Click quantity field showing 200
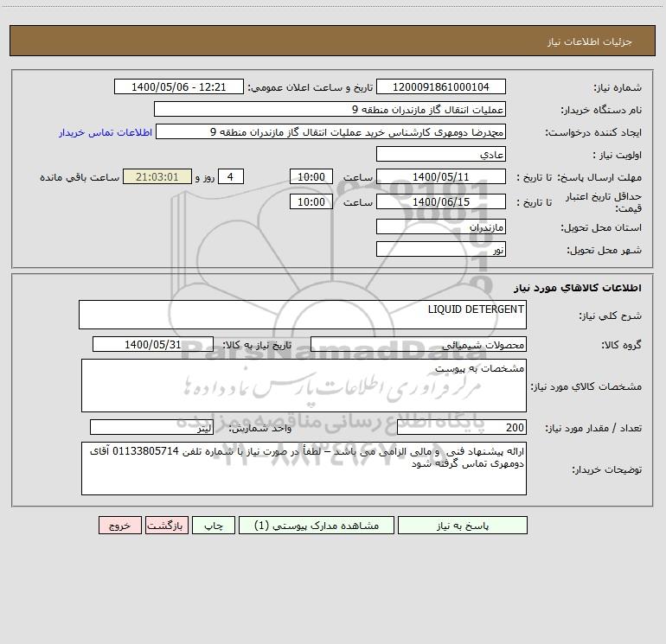Viewport: 666px width, 644px height. pyautogui.click(x=462, y=428)
